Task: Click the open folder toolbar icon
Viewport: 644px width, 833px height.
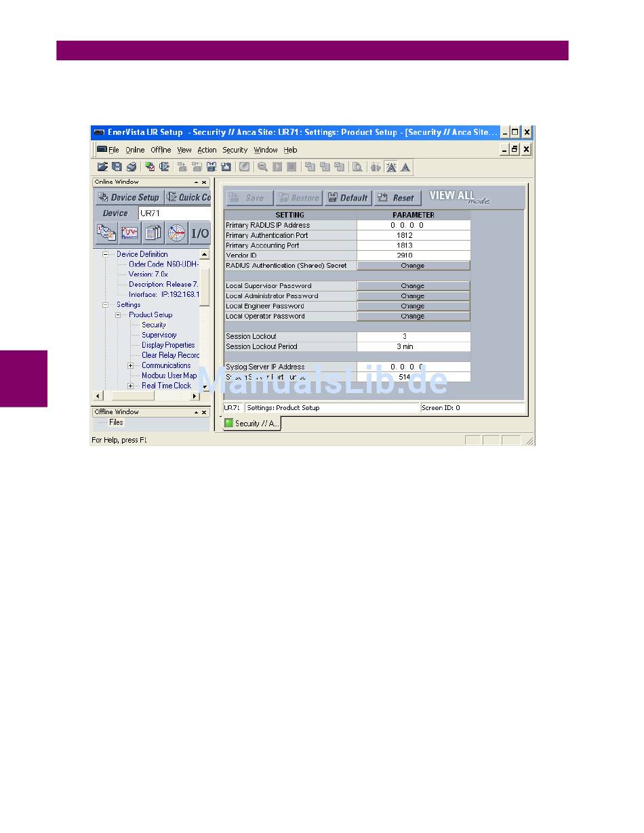Action: [102, 167]
